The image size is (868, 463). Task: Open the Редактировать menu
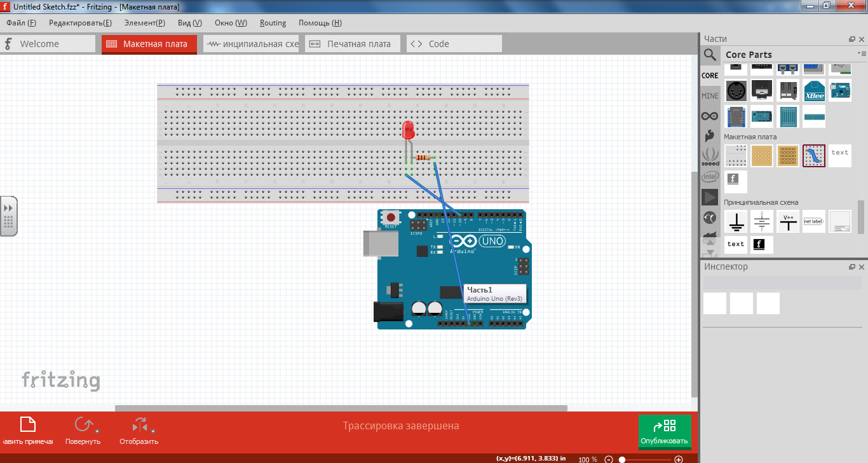click(x=80, y=23)
